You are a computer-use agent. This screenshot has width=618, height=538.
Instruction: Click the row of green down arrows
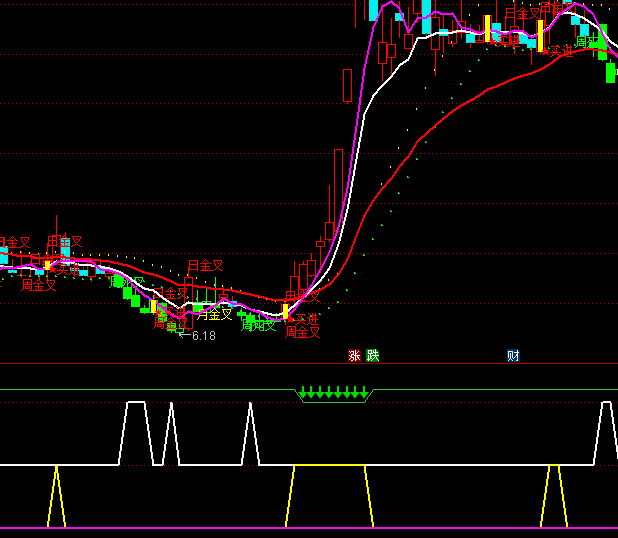(334, 392)
